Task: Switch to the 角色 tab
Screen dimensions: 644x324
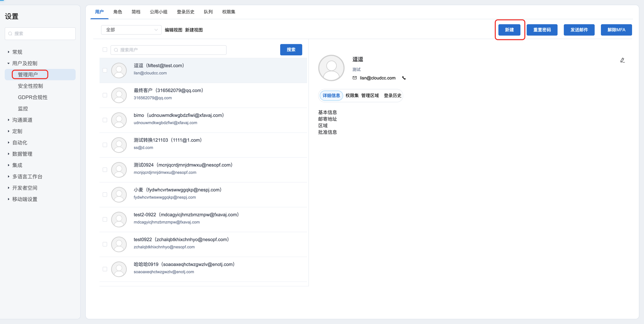Action: click(x=118, y=12)
